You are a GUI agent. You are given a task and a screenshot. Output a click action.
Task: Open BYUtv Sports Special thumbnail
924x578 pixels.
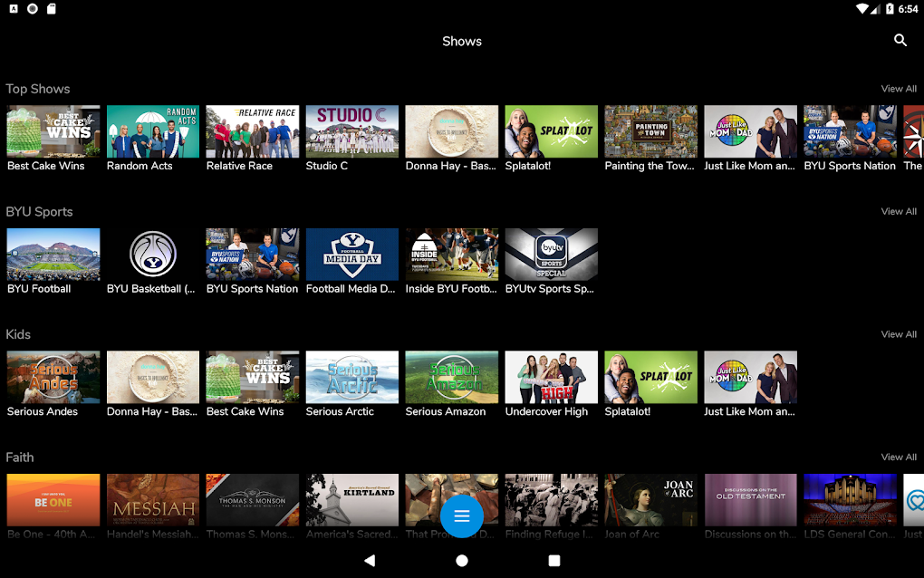pyautogui.click(x=551, y=254)
